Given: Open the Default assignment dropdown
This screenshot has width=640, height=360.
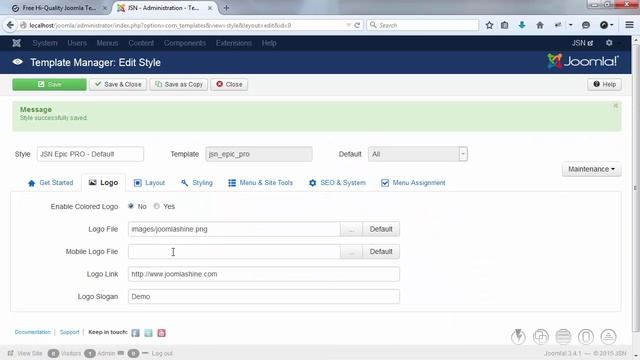Looking at the screenshot, I should click(418, 154).
